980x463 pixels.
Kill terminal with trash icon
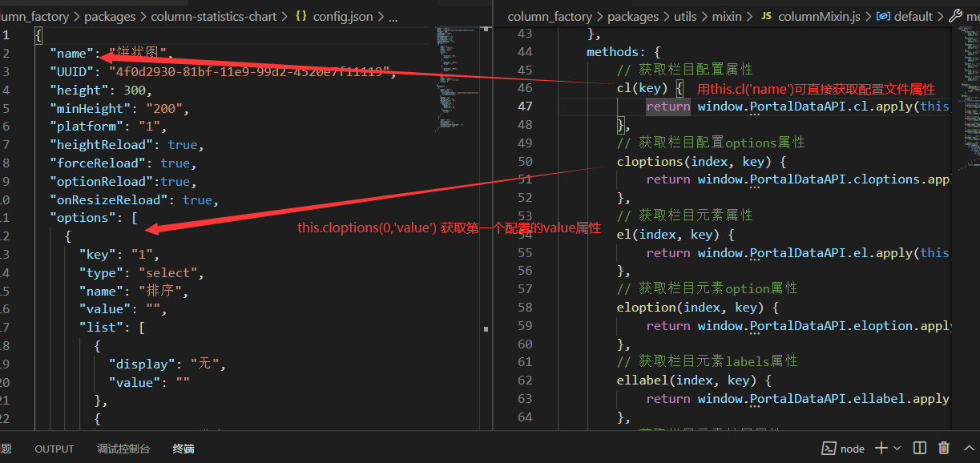944,449
